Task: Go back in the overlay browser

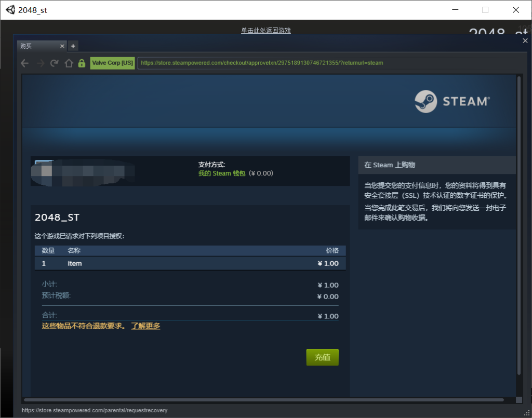Action: click(24, 63)
